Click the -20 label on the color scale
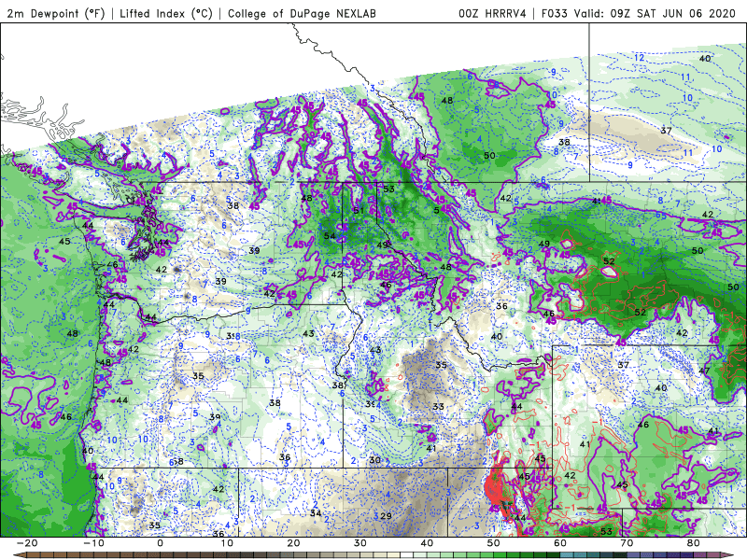Viewport: 747px width, 560px height. [27, 543]
